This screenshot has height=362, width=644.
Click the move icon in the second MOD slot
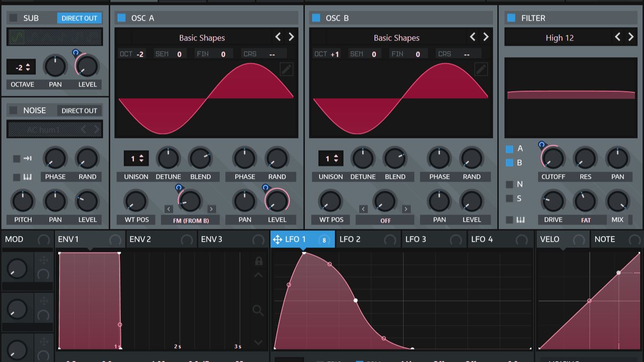pyautogui.click(x=44, y=301)
